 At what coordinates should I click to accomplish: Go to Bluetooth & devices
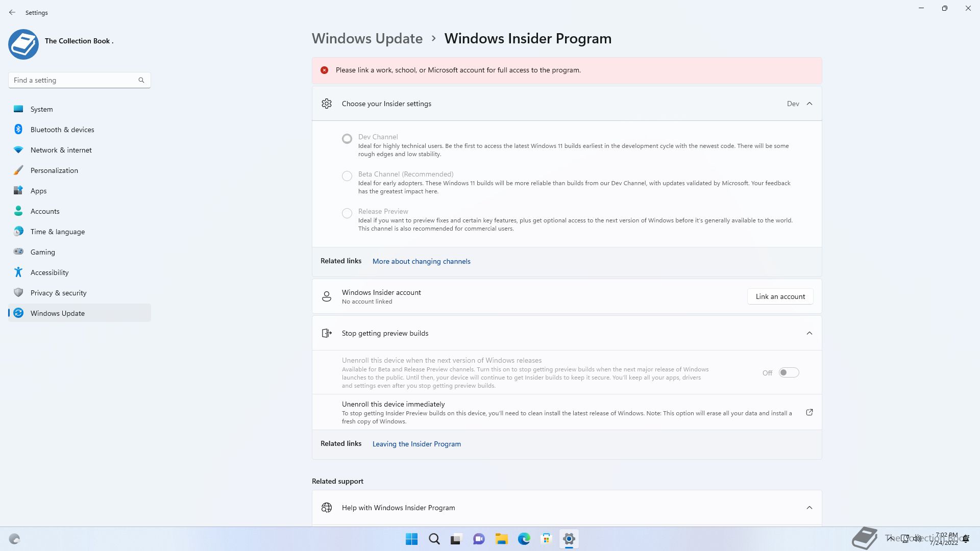(x=80, y=130)
